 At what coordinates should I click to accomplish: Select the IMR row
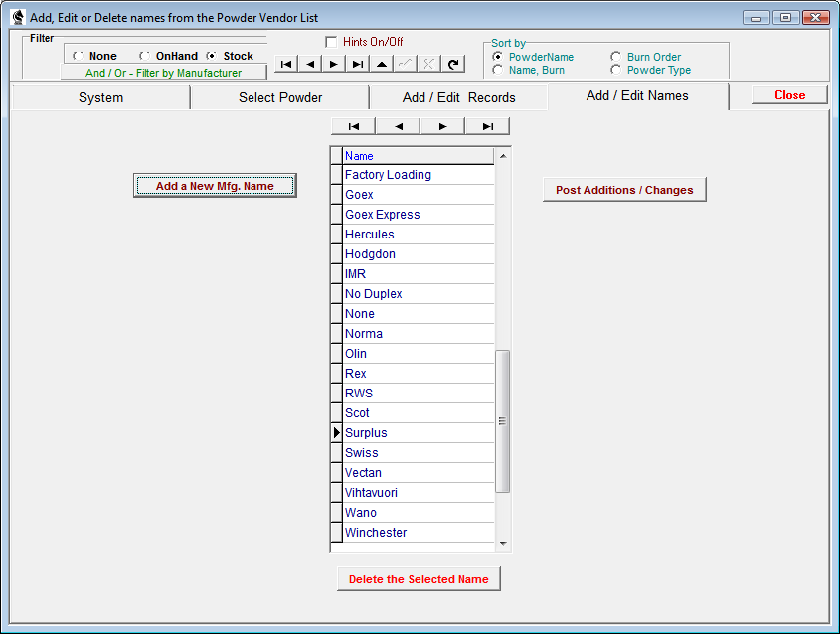(x=418, y=274)
